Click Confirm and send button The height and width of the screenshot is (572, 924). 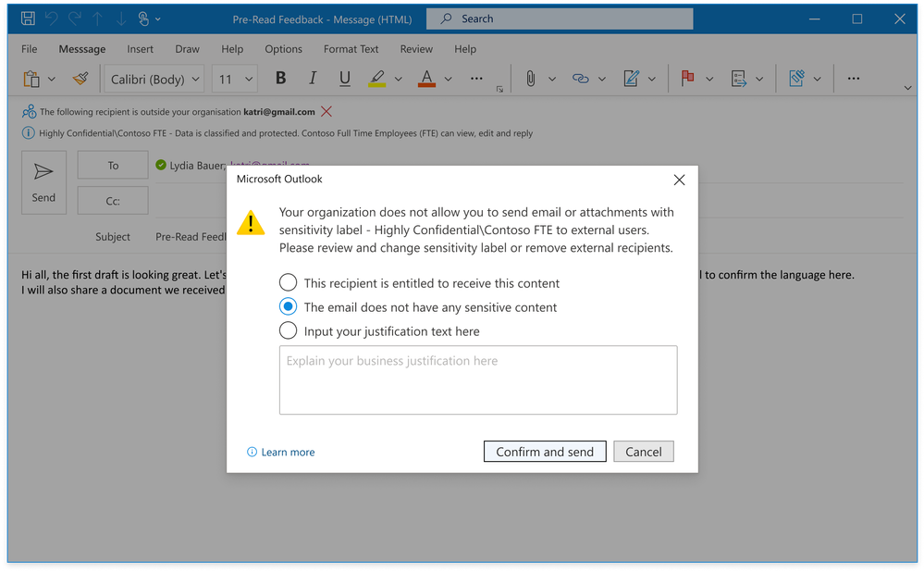(x=545, y=452)
